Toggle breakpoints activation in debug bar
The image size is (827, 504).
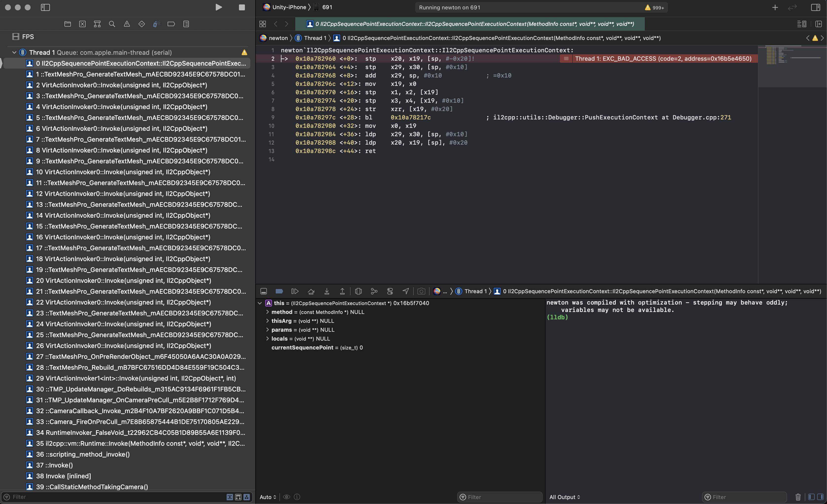coord(279,291)
